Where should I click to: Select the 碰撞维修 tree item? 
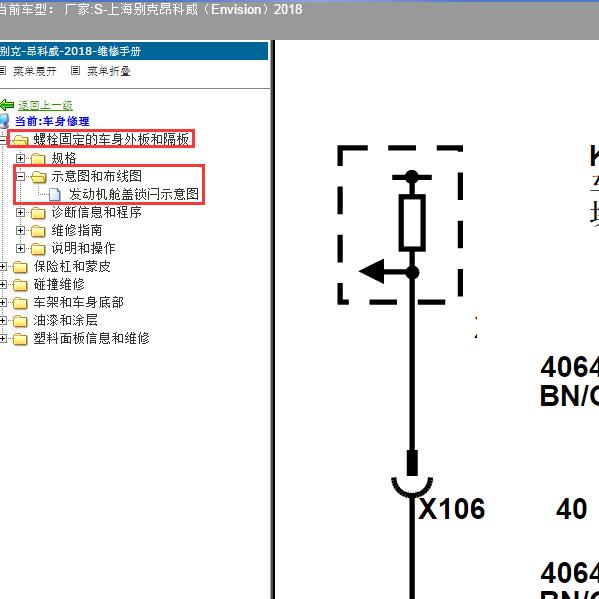pos(59,284)
